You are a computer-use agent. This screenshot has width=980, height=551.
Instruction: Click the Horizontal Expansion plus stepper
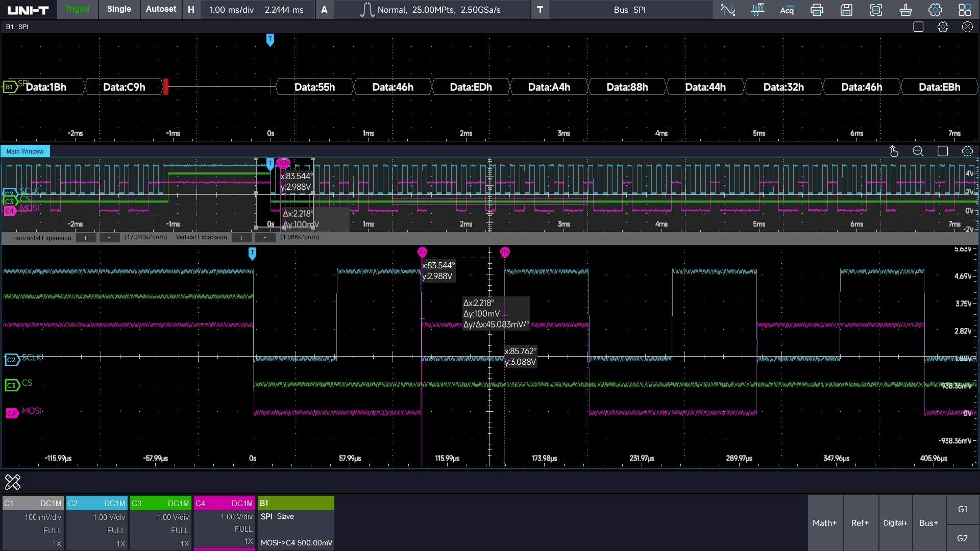[86, 238]
